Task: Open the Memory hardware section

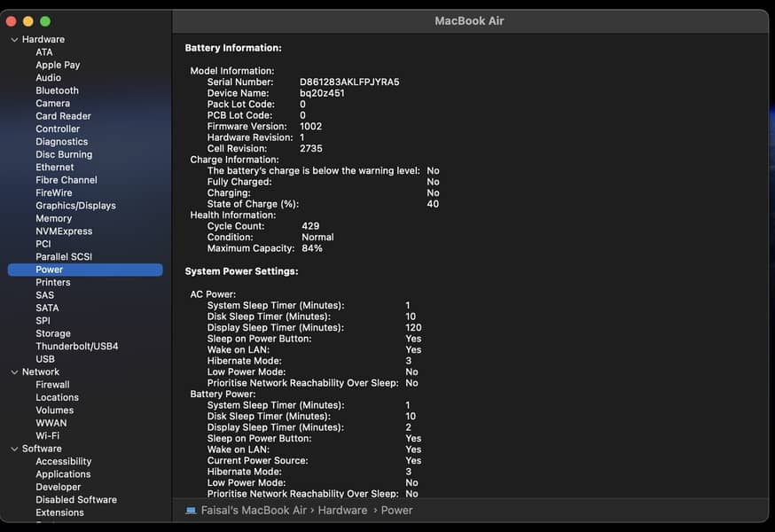Action: [x=53, y=218]
